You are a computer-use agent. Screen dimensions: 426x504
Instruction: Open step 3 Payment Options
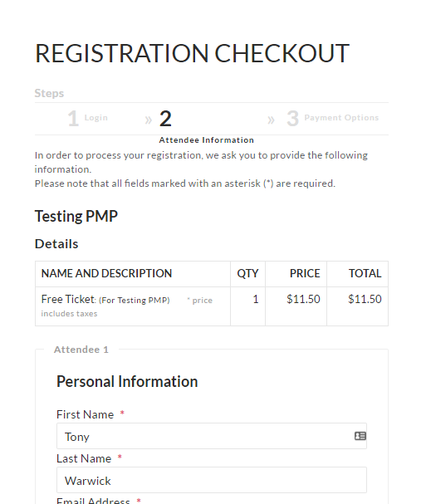point(333,118)
